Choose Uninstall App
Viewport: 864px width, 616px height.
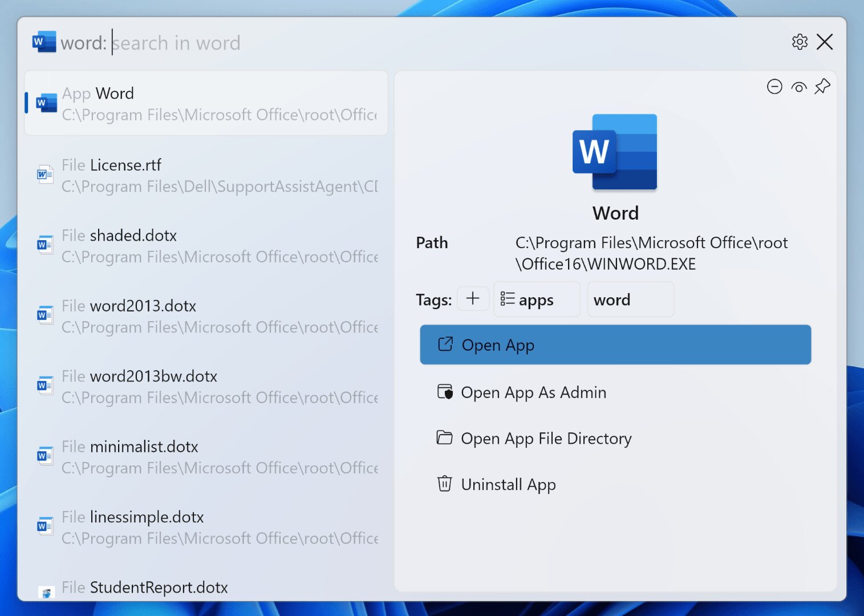[x=615, y=485]
